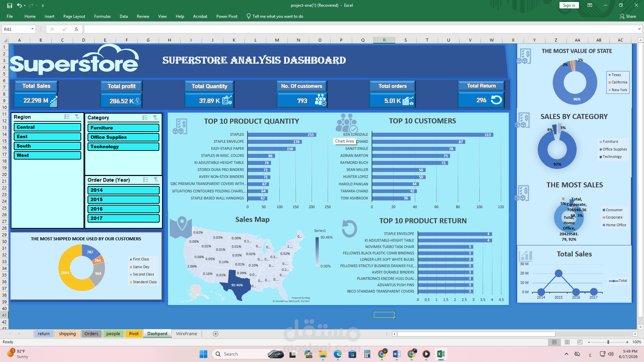Open the Formulas tab
Image resolution: width=644 pixels, height=362 pixels.
coord(102,16)
